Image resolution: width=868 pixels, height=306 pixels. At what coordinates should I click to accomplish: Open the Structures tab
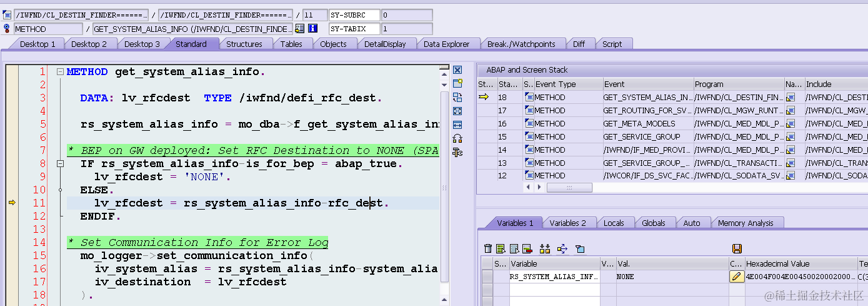[244, 44]
